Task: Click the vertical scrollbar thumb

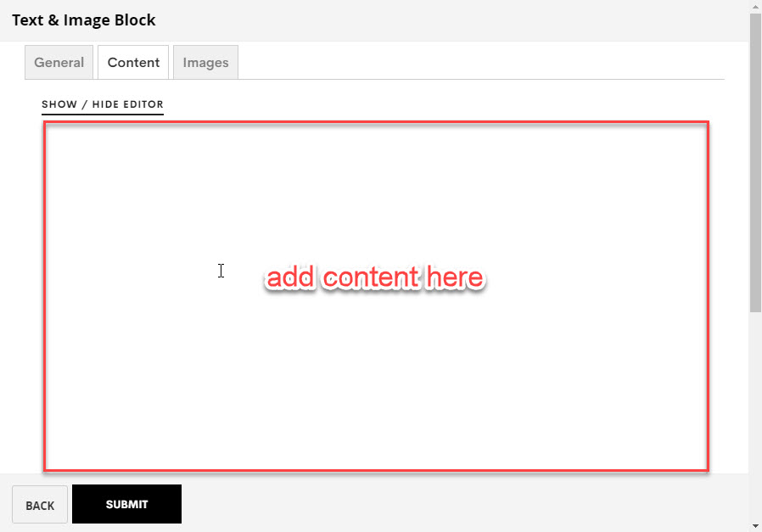Action: (x=755, y=163)
